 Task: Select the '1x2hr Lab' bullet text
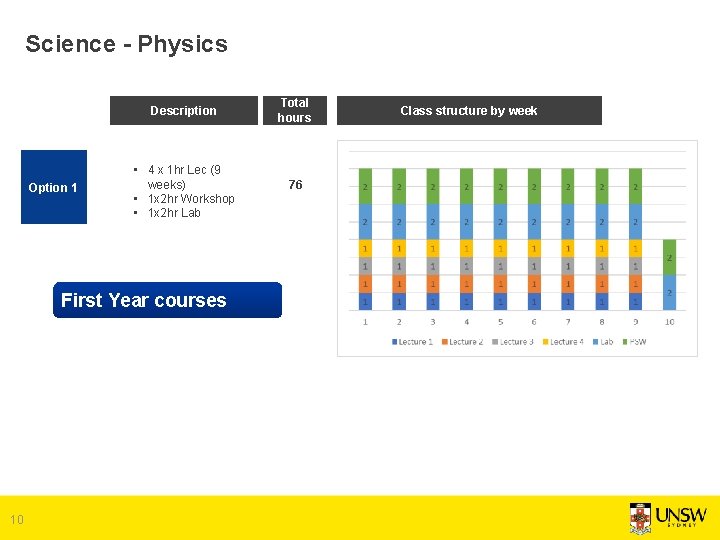[x=174, y=213]
